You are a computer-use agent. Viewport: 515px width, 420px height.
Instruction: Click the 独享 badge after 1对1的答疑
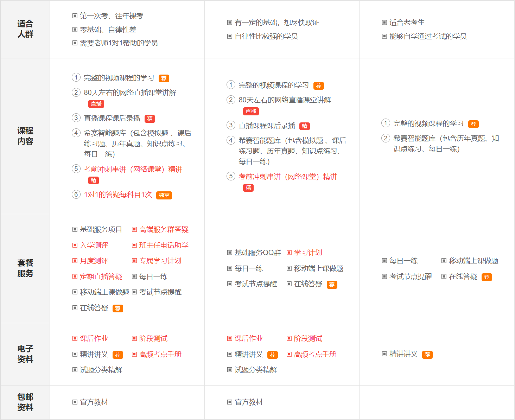(164, 195)
